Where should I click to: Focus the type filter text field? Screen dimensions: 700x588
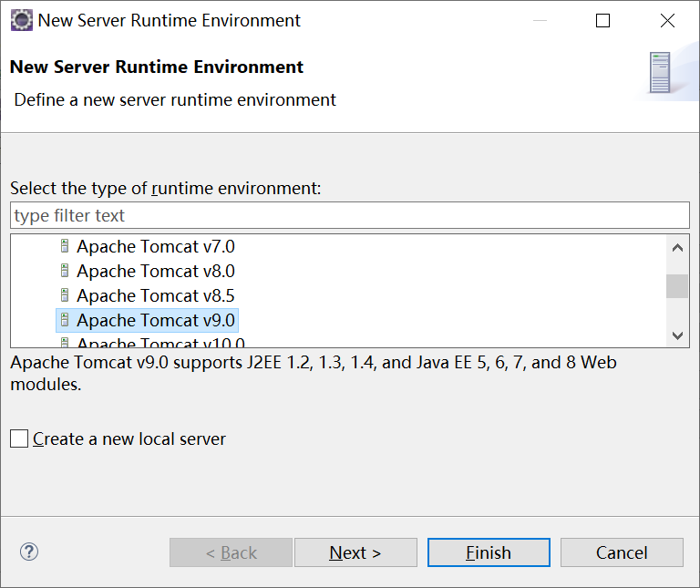coord(350,215)
